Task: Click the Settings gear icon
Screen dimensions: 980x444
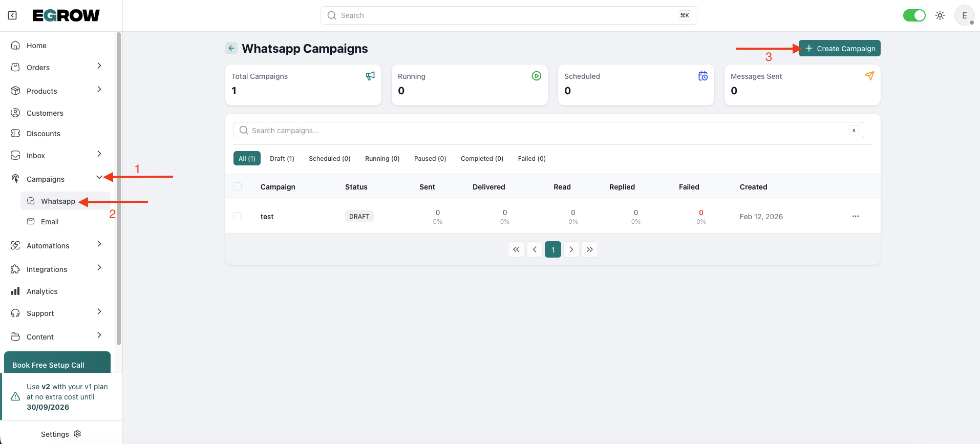Action: click(78, 434)
